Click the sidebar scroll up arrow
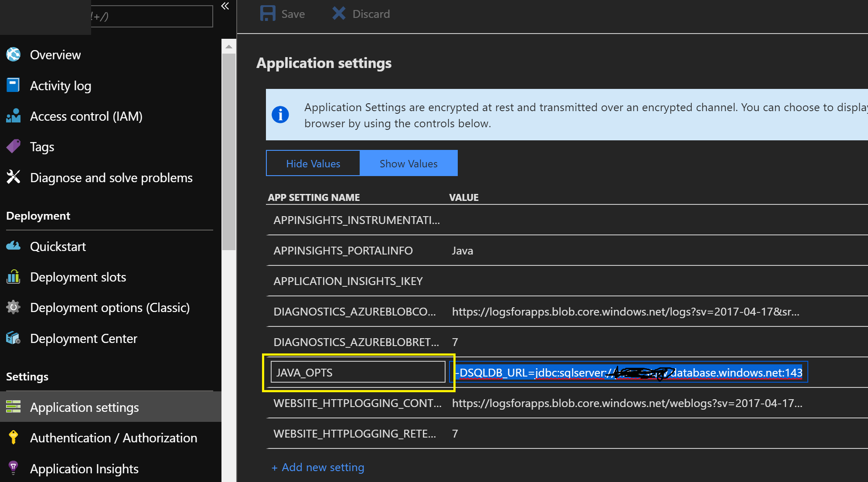868x482 pixels. 228,47
